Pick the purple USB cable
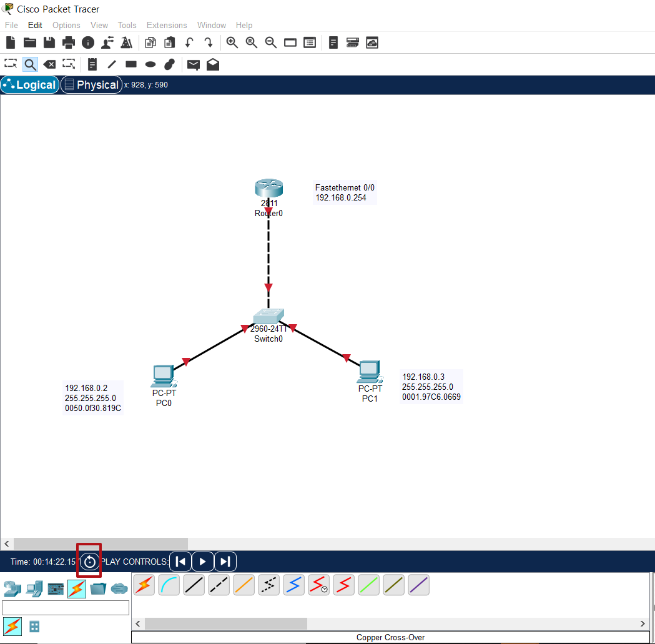The image size is (655, 644). (418, 585)
